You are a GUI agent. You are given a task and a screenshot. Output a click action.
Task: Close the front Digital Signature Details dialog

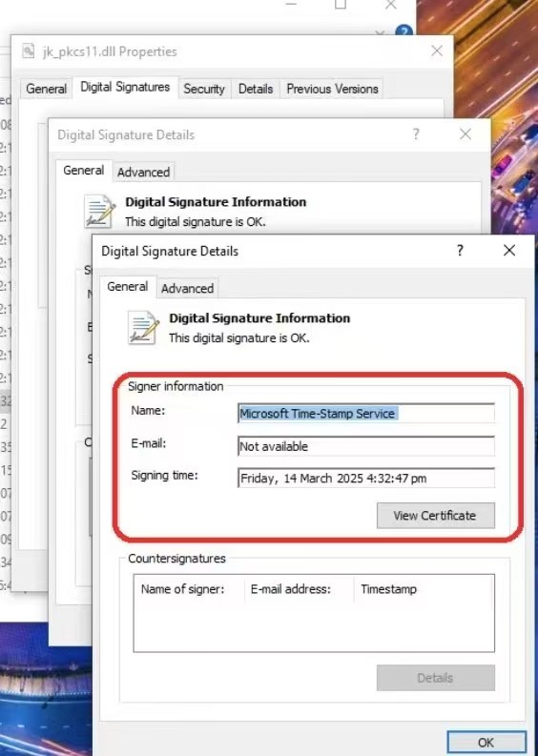point(509,250)
